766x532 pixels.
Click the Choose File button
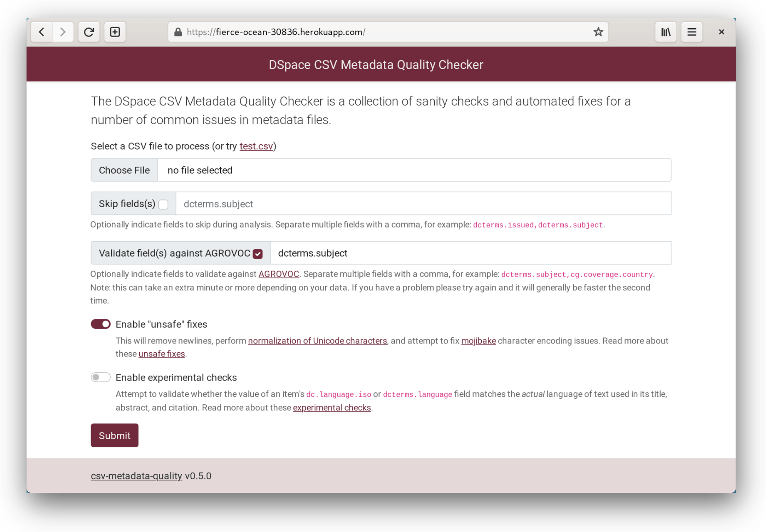124,170
